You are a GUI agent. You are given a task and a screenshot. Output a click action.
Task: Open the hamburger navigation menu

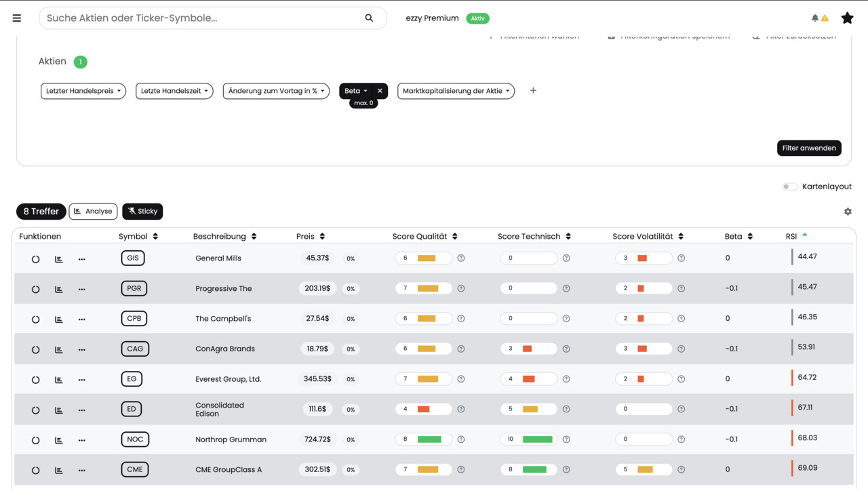(17, 18)
